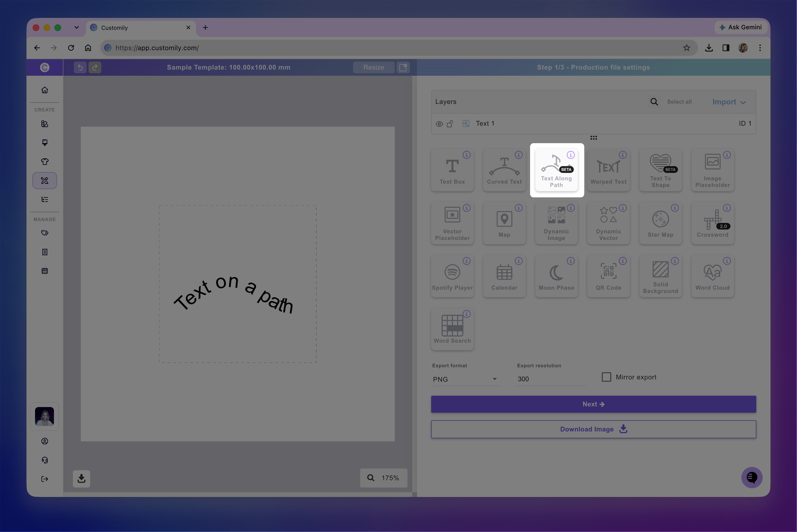Search layers with the magnifier icon

(654, 102)
